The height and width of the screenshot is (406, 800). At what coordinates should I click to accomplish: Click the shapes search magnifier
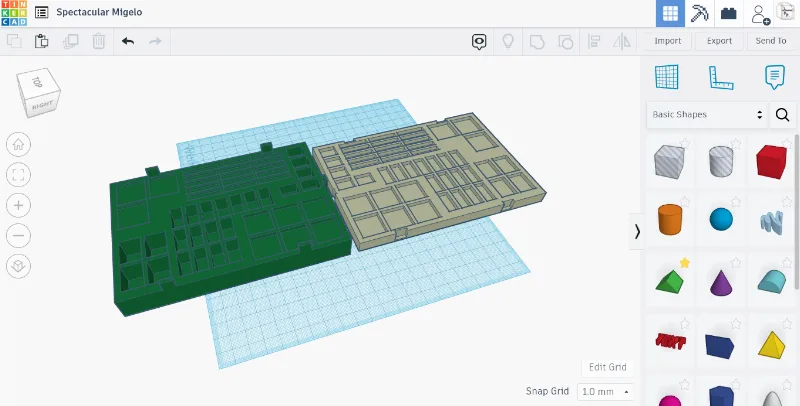783,114
